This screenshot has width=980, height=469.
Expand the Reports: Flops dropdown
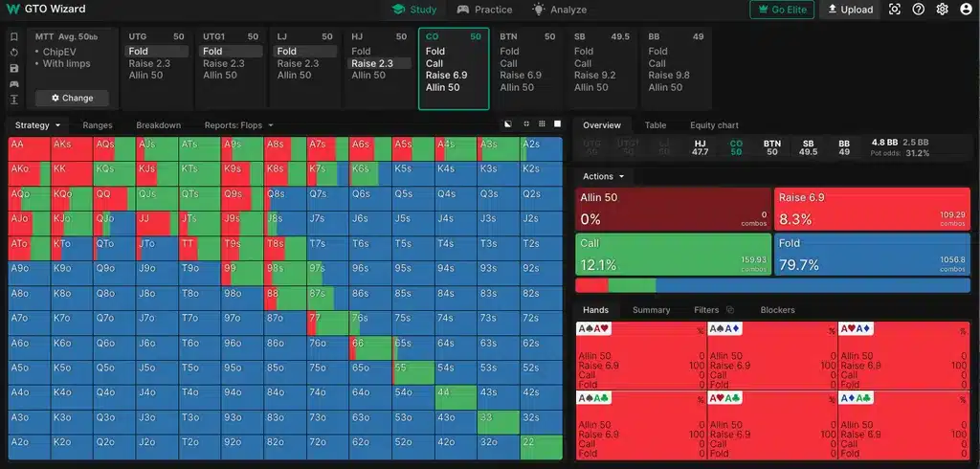pos(238,125)
